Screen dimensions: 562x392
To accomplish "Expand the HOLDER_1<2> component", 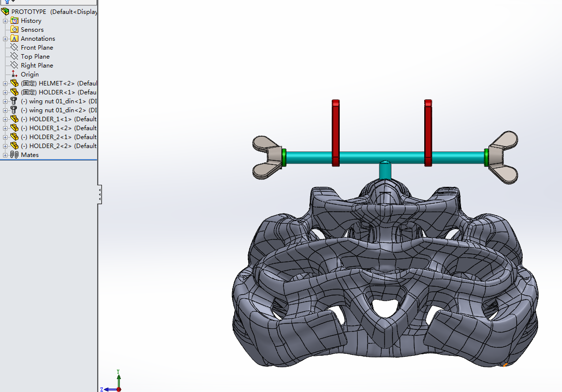I will tap(5, 128).
